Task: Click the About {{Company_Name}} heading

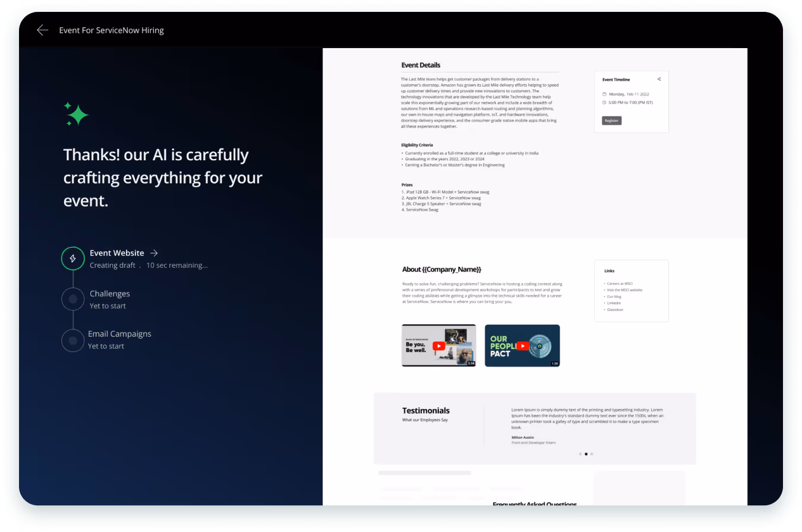Action: pyautogui.click(x=441, y=270)
